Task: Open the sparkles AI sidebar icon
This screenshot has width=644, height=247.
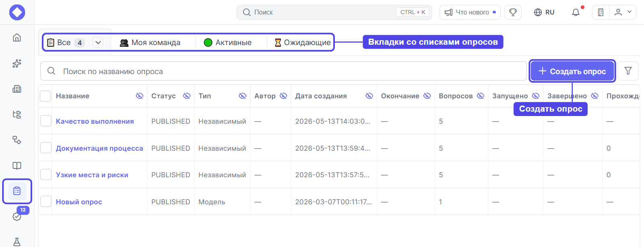Action: point(17,63)
